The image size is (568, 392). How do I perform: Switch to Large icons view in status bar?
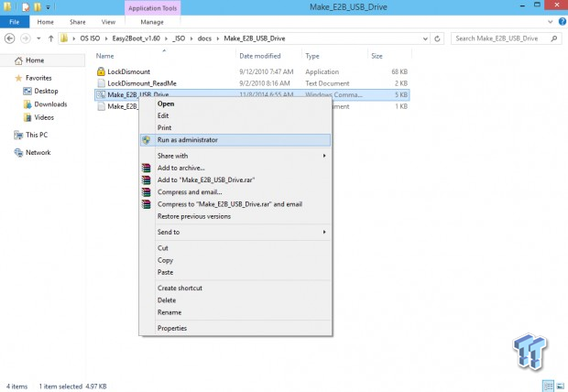point(561,386)
